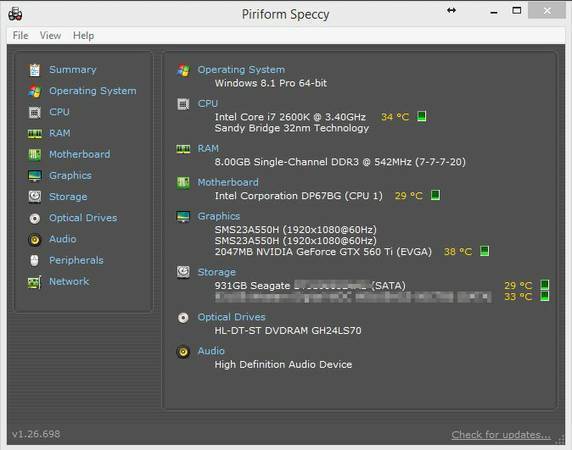Select Optical Drives in sidebar
The width and height of the screenshot is (572, 450).
point(83,218)
